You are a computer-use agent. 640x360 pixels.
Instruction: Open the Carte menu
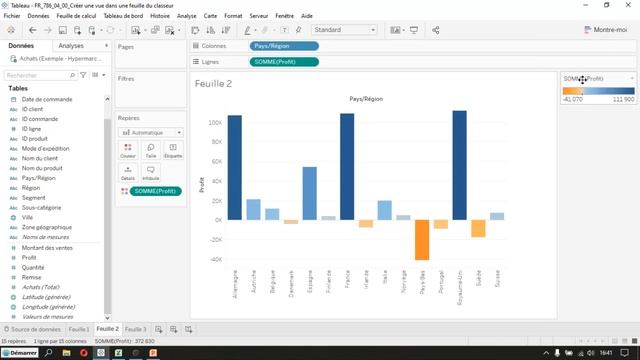210,16
